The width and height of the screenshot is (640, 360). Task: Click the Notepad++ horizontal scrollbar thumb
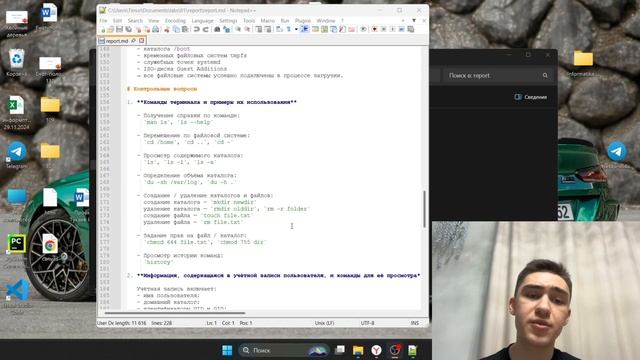(175, 313)
